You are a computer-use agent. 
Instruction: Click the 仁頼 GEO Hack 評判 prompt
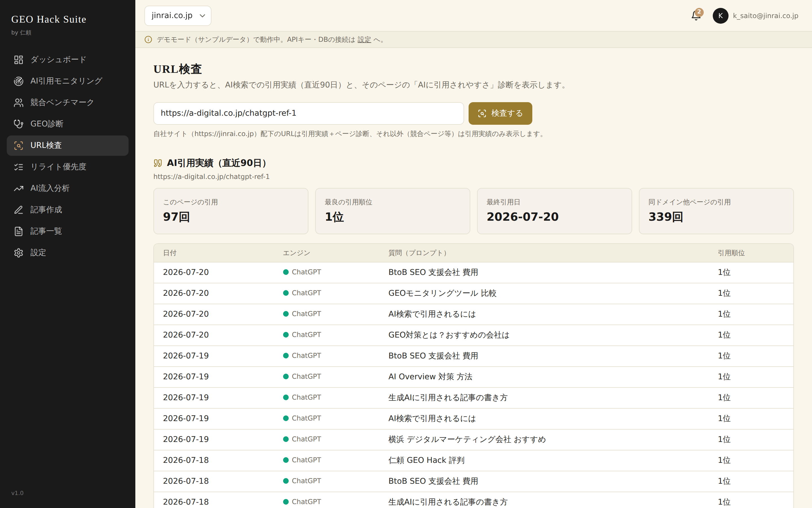click(x=426, y=460)
